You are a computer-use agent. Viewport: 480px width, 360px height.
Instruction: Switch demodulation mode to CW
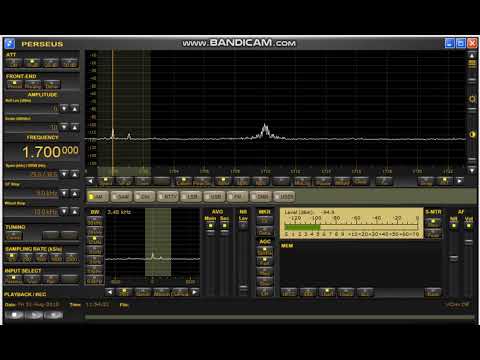point(144,197)
